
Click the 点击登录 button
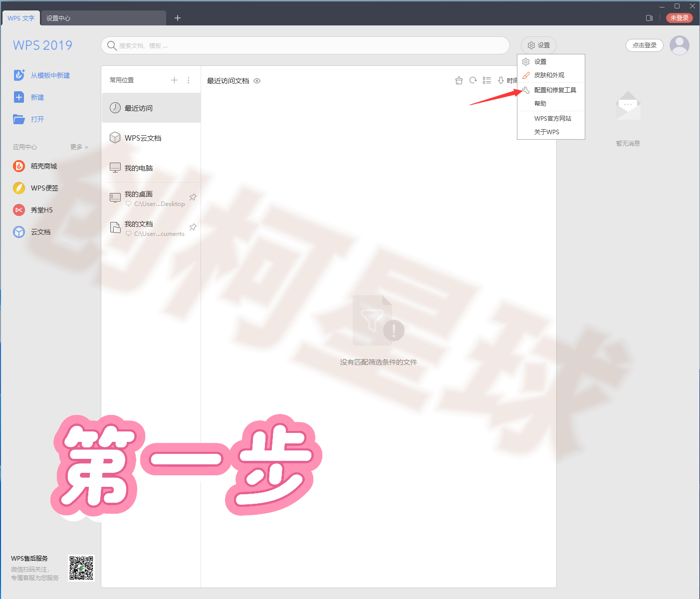645,45
